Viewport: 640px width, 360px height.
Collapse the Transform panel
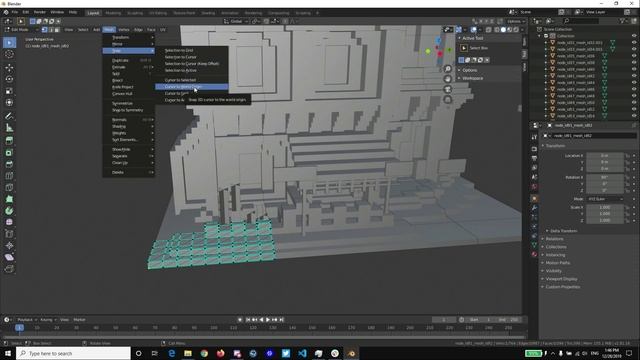[555, 146]
